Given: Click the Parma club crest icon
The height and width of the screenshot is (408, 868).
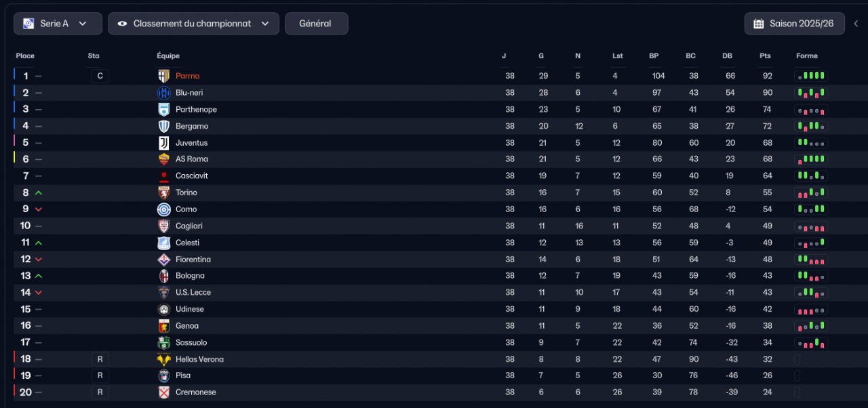Looking at the screenshot, I should [163, 76].
